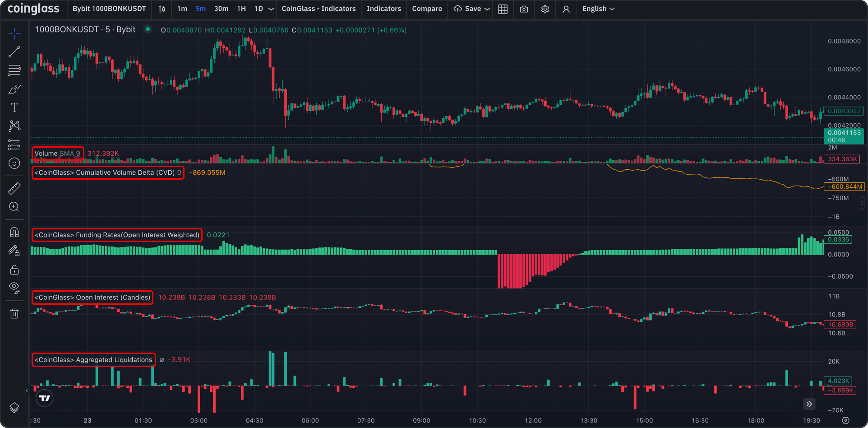Screen dimensions: 868x428
Task: Select the Cumulative Volume Delta (CVD) legend
Action: tap(108, 172)
